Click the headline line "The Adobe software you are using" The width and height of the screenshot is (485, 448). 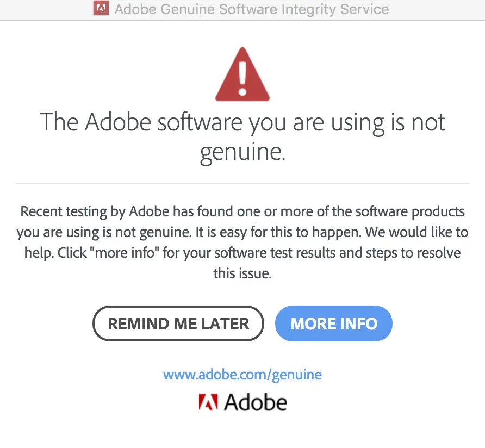click(242, 122)
